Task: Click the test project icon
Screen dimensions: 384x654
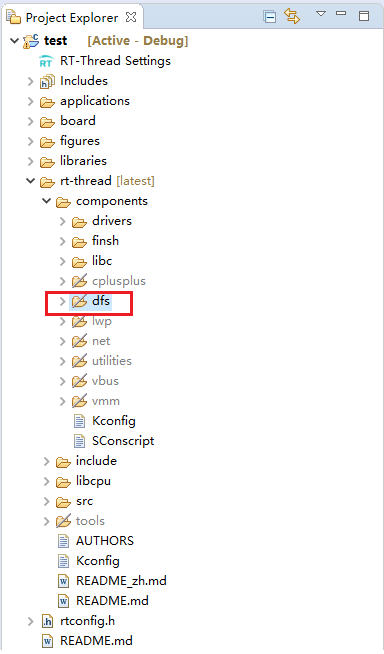Action: [x=31, y=41]
